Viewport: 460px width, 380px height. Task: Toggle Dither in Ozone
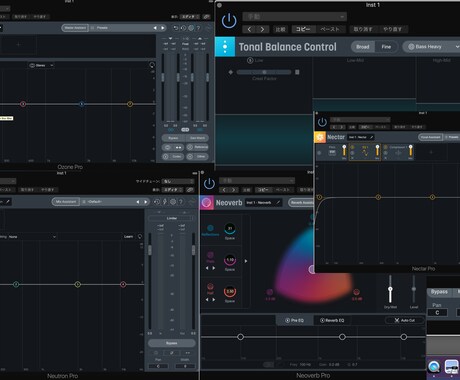(197, 156)
